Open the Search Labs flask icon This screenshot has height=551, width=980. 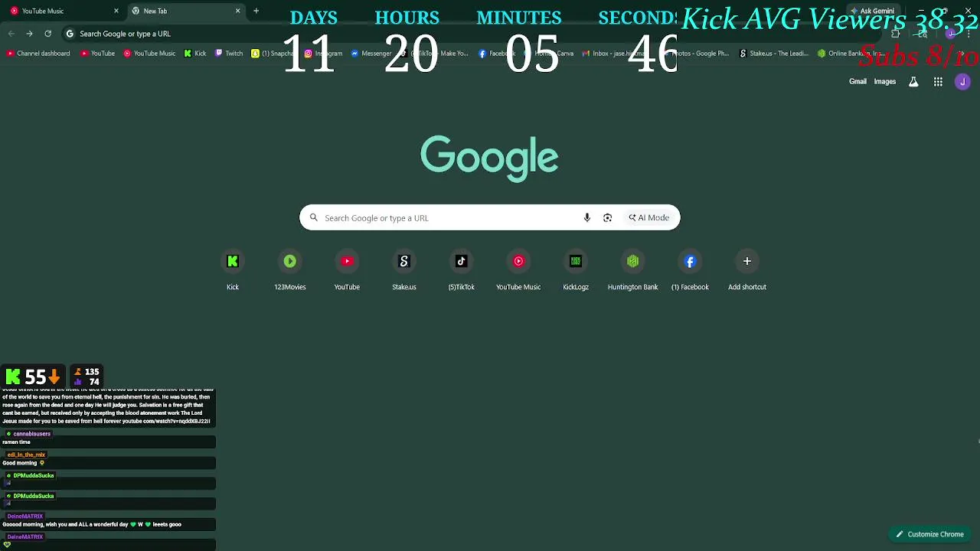(x=913, y=82)
